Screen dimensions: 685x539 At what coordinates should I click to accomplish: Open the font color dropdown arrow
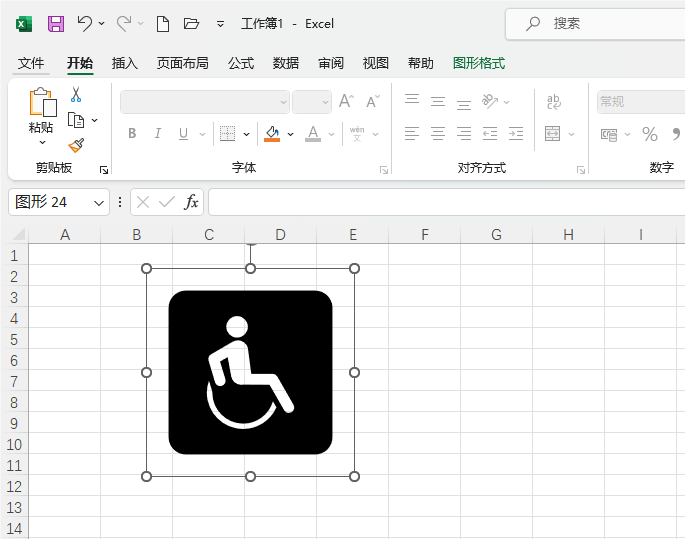pyautogui.click(x=332, y=134)
